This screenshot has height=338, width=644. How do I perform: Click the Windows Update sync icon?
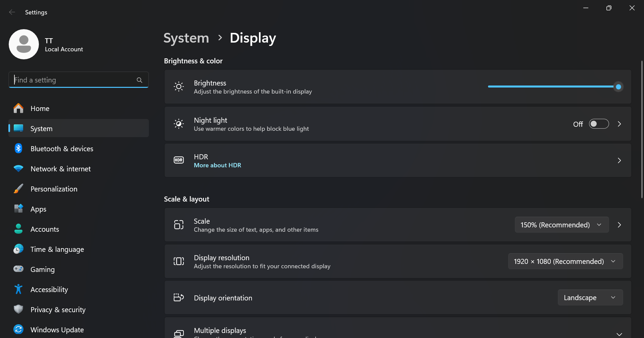(x=18, y=329)
